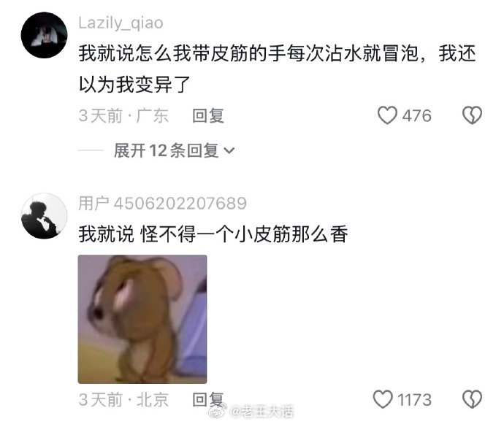Dislike Lazily_qiao's comment with the broken heart

472,115
